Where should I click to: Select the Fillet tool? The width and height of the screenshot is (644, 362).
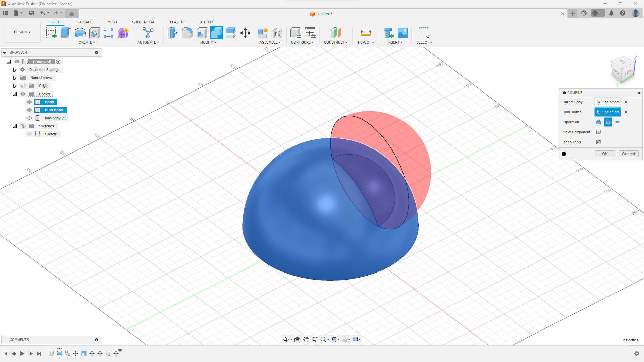(187, 33)
